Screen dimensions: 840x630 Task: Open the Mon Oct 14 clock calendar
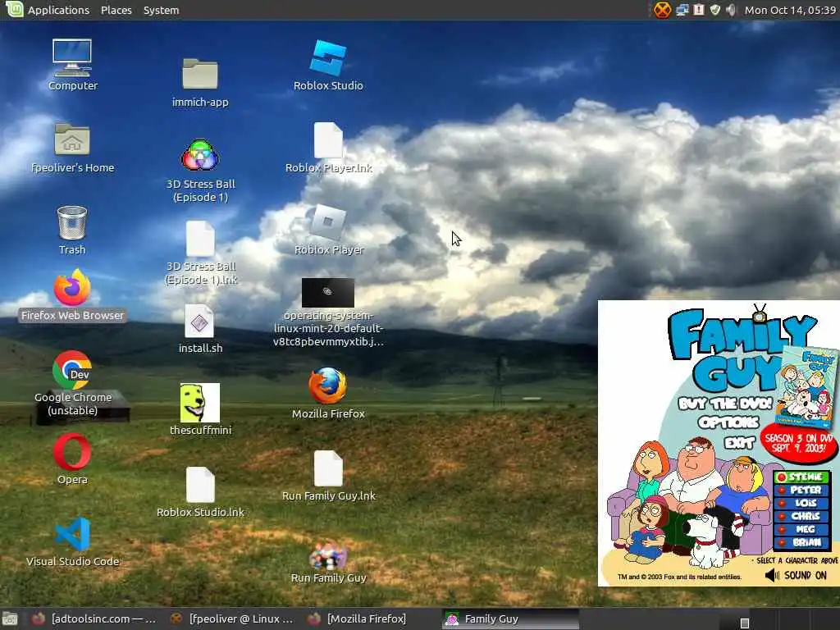coord(790,10)
